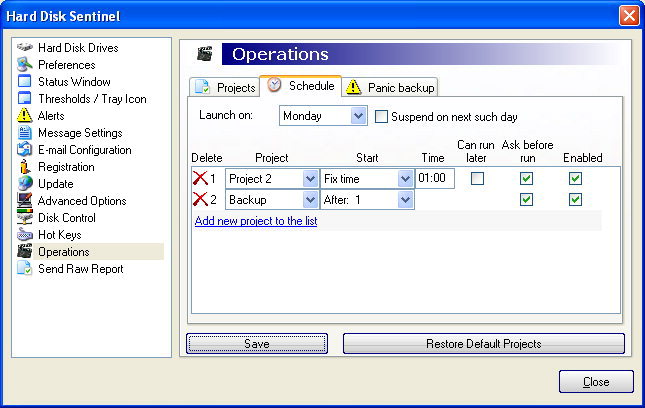
Task: Open Alerts settings page
Action: click(51, 116)
